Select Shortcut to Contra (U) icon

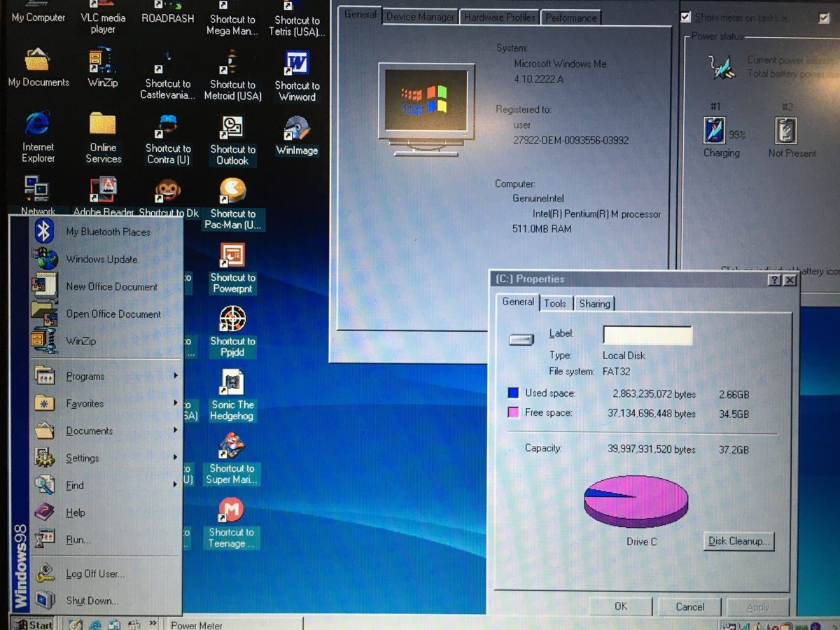tap(168, 139)
